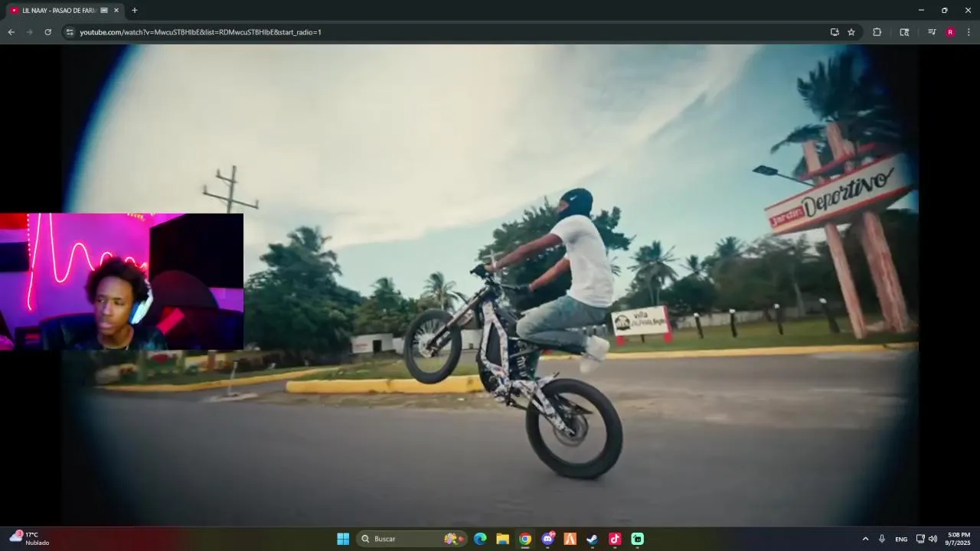Reload the YouTube page
The width and height of the screenshot is (980, 551).
pyautogui.click(x=47, y=32)
